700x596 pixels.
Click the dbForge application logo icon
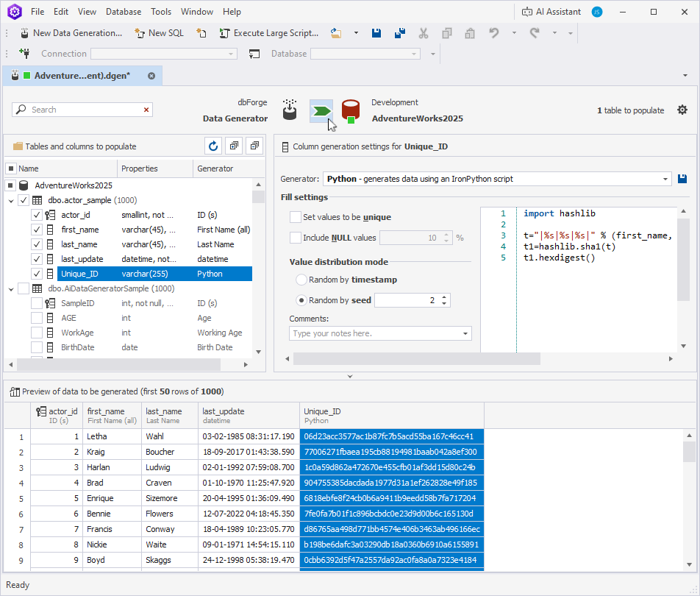[14, 12]
